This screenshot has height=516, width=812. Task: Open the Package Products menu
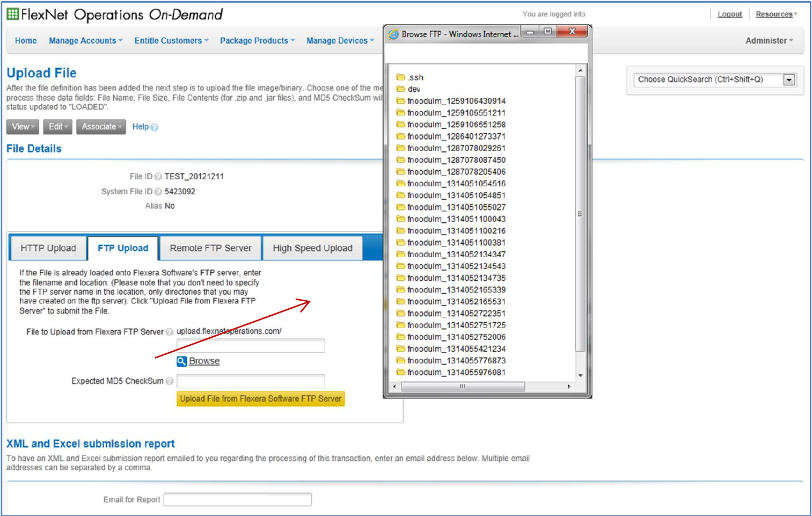pyautogui.click(x=258, y=41)
